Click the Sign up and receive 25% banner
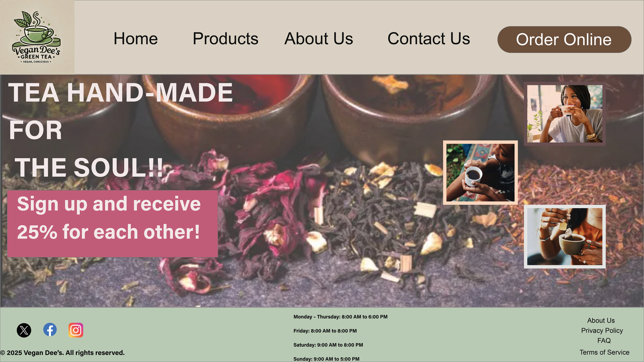Viewport: 644px width, 362px height. pos(113,224)
